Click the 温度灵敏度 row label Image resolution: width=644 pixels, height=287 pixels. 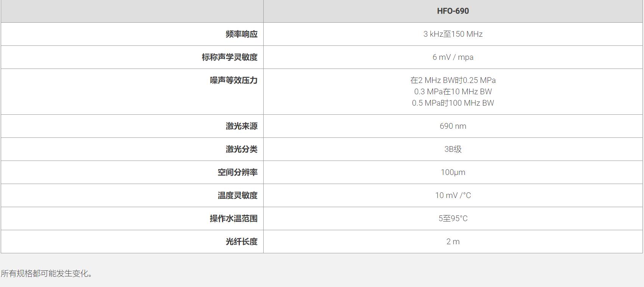coord(238,195)
